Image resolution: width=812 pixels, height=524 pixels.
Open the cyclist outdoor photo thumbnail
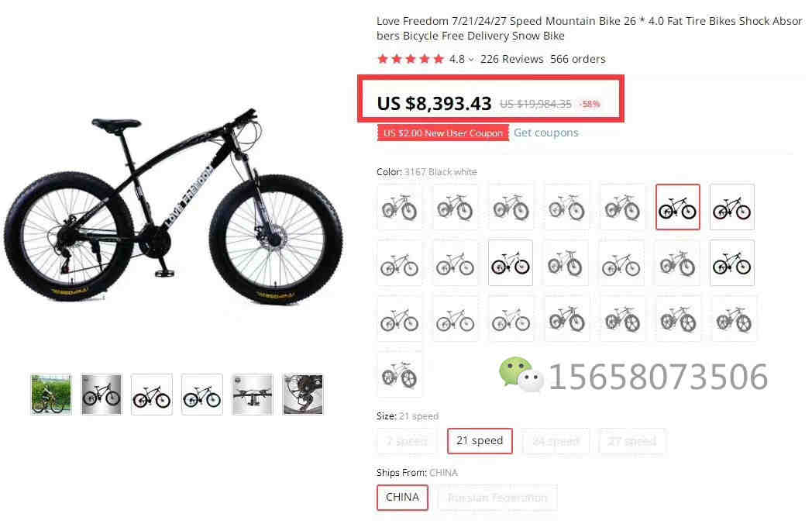coord(51,395)
